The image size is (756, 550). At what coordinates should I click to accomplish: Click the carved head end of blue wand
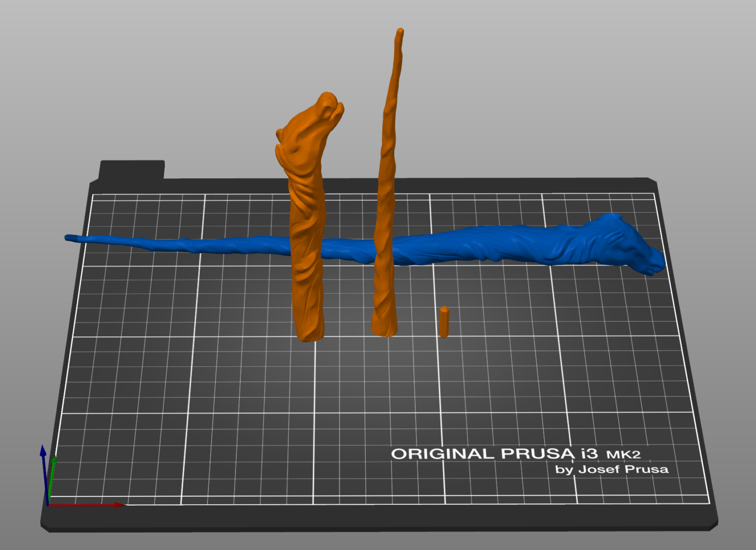(x=628, y=244)
